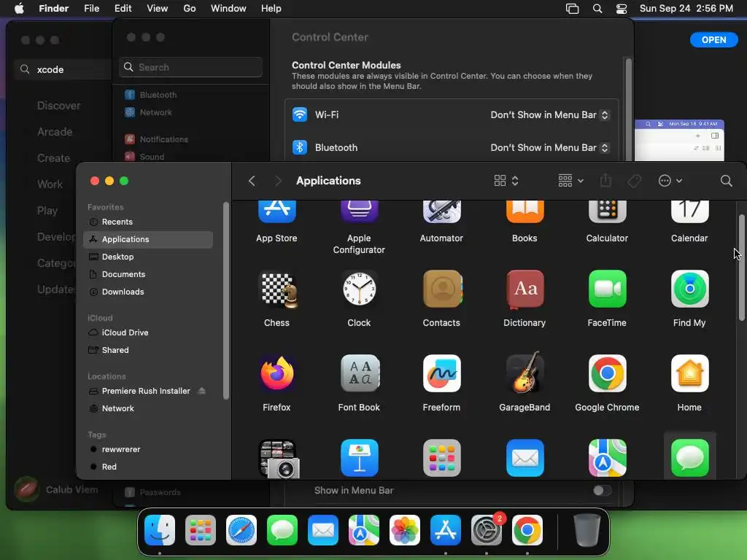Select Desktop in Finder sidebar

[148, 257]
